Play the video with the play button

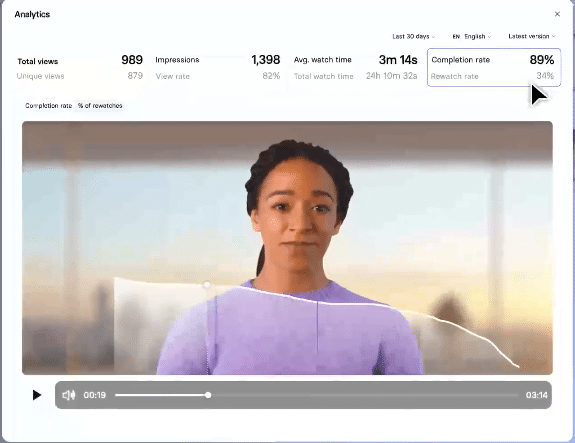[x=37, y=395]
